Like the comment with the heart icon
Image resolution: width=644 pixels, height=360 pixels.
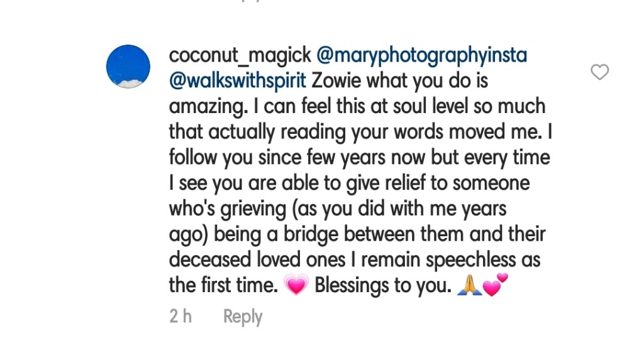(600, 72)
